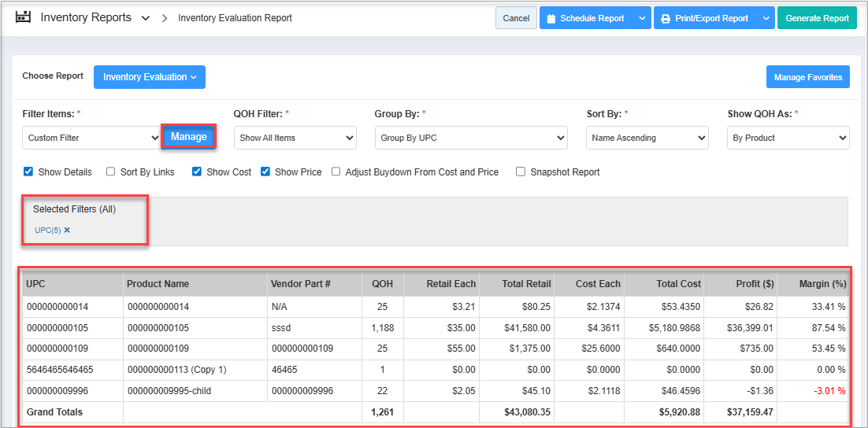Expand Schedule Report dropdown arrow
Viewport: 868px width, 428px height.
643,18
